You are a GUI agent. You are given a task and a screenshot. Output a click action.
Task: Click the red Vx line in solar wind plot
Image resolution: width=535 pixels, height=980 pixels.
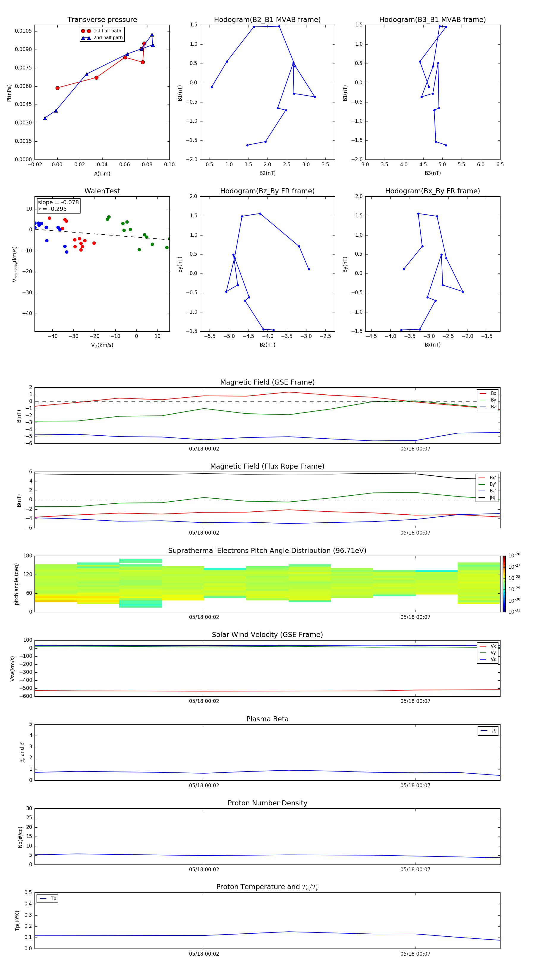(267, 691)
